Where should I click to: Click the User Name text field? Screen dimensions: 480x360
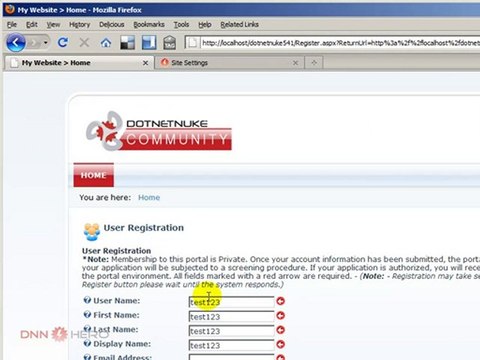231,302
